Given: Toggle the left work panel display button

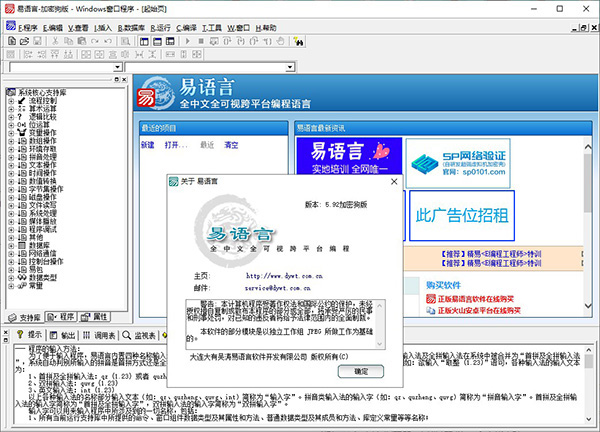Looking at the screenshot, I should point(144,41).
